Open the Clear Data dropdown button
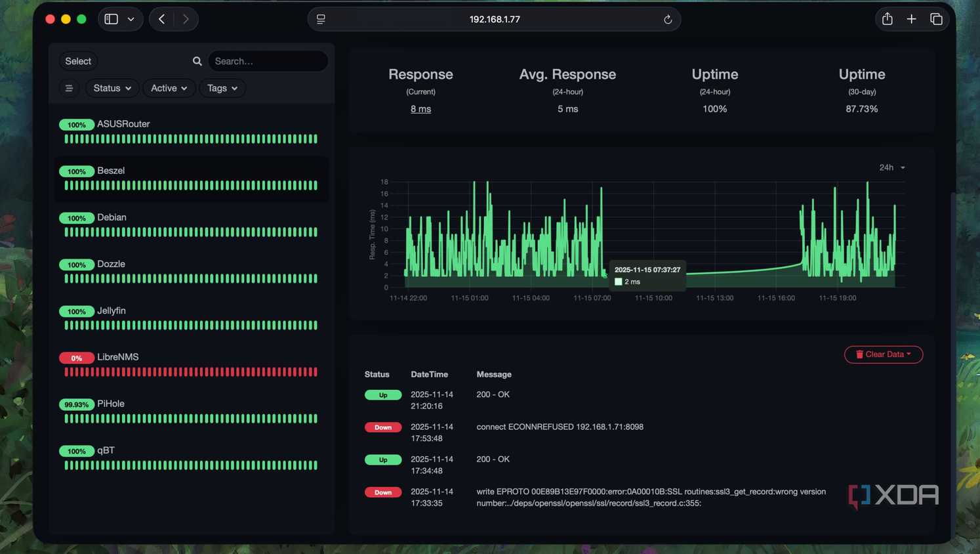980x554 pixels. coord(884,354)
